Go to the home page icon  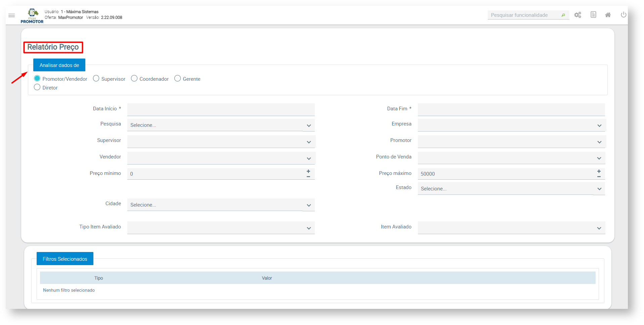[x=608, y=15]
